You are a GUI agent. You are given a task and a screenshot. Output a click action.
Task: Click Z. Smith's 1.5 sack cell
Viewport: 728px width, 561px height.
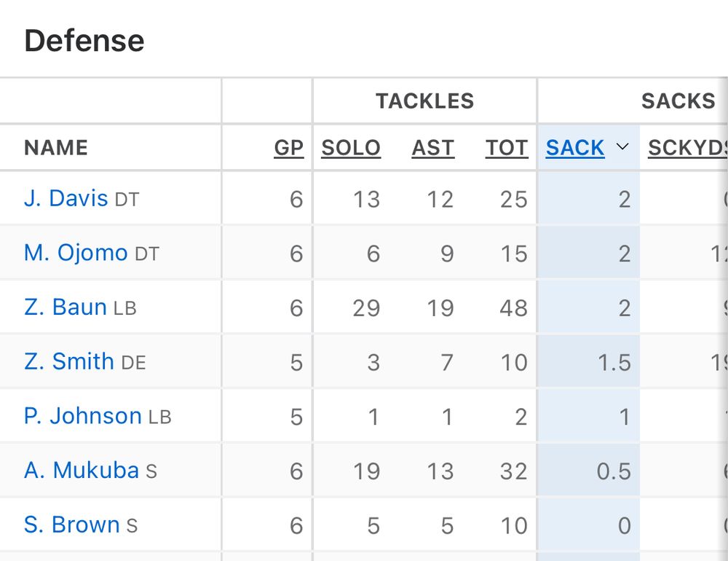[x=614, y=362]
